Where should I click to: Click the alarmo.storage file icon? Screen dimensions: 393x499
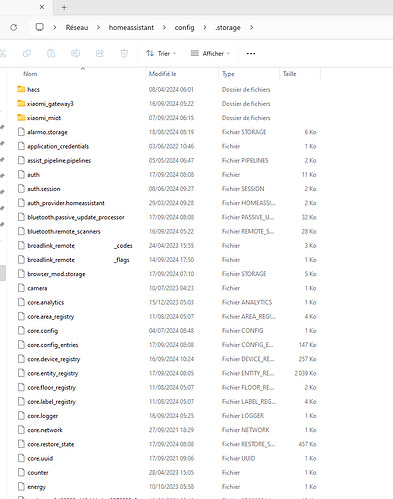(x=21, y=132)
